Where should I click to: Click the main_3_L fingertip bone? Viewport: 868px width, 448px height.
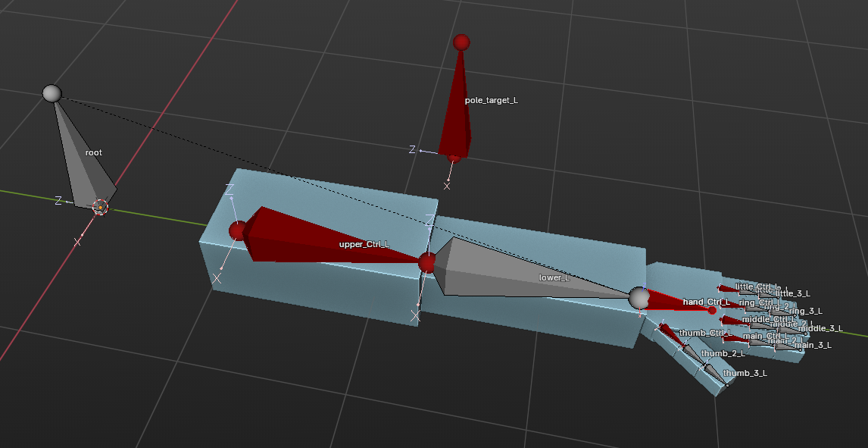788,347
